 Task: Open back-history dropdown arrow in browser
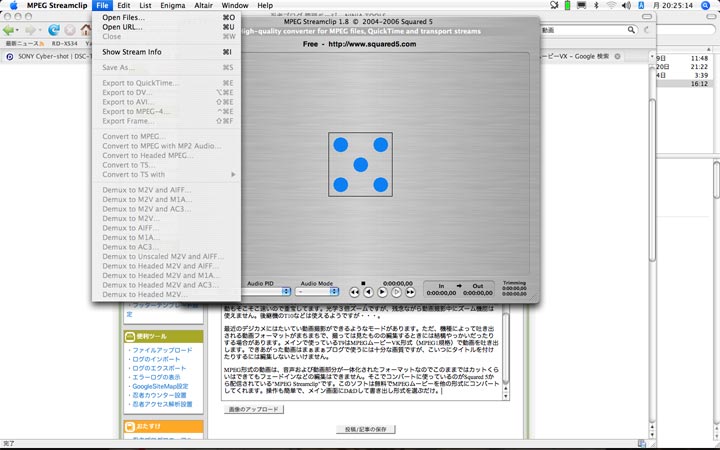17,31
